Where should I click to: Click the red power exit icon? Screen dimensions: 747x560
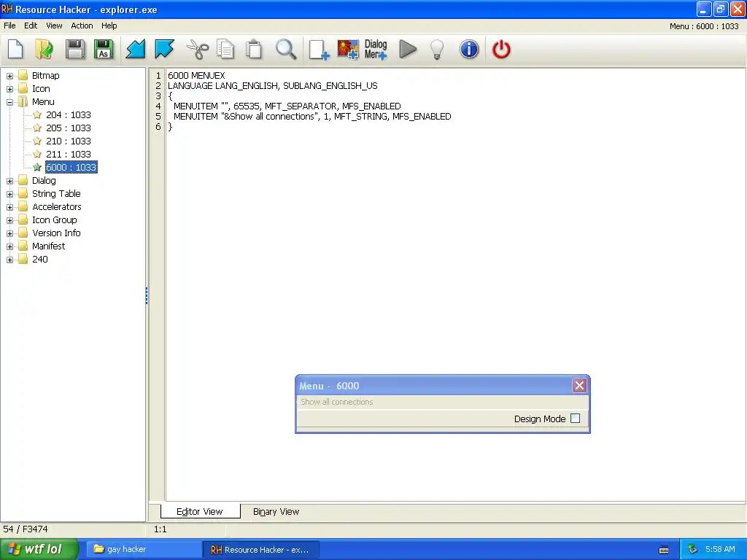(501, 49)
